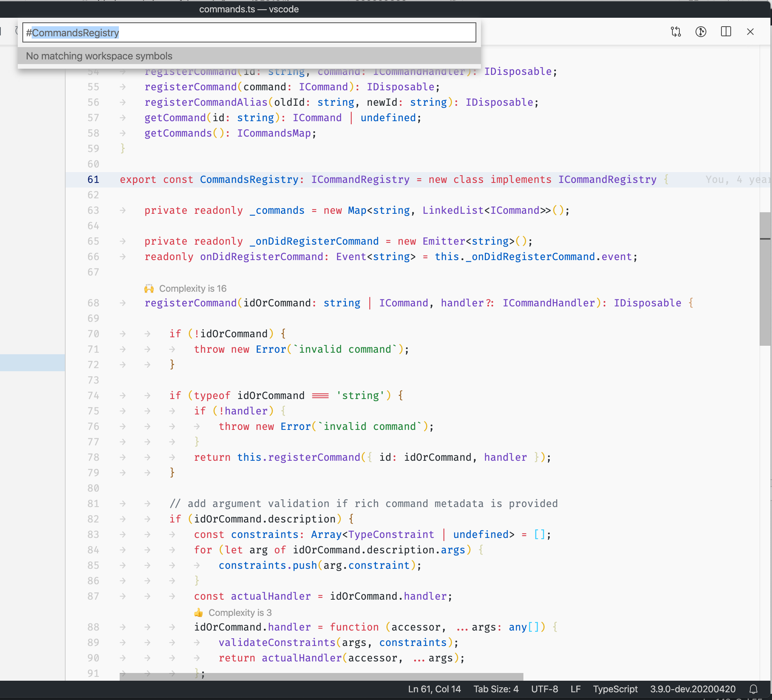
Task: Open the notifications bell
Action: tap(753, 689)
